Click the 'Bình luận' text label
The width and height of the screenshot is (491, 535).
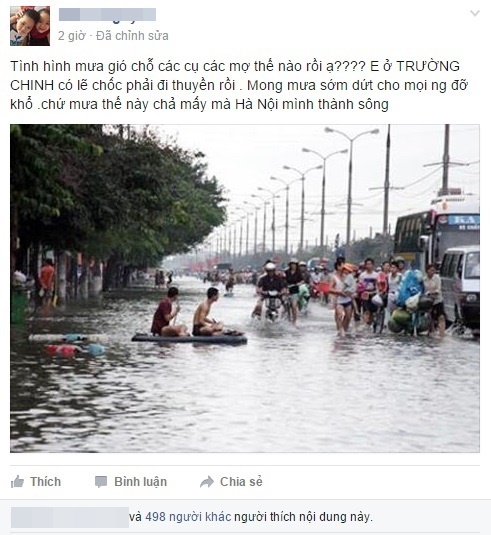141,482
